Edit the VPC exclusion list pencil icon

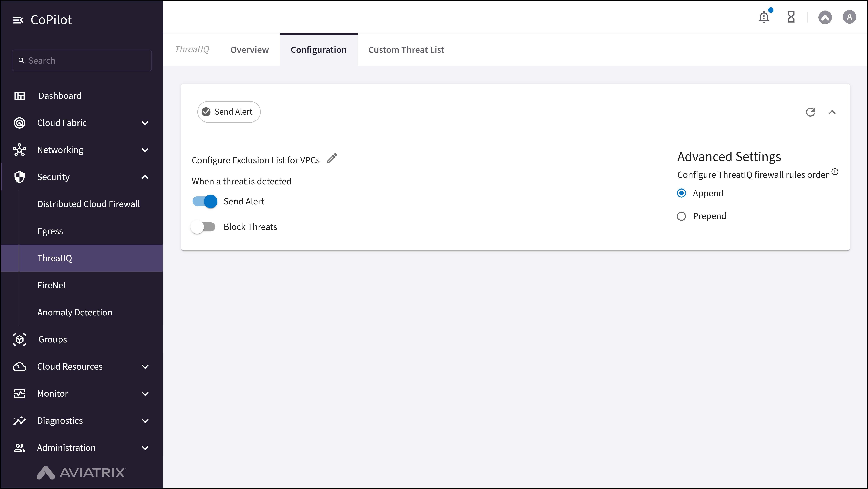coord(332,158)
